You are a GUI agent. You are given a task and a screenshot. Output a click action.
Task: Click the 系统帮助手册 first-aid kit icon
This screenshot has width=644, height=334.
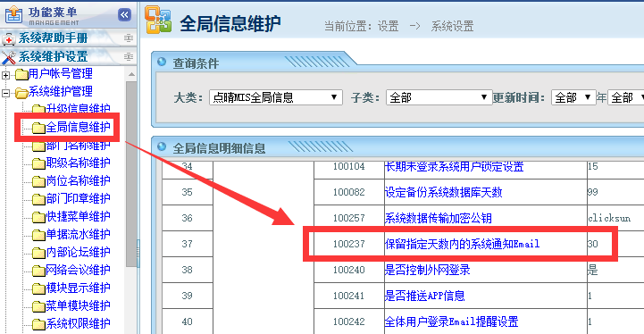(x=9, y=39)
